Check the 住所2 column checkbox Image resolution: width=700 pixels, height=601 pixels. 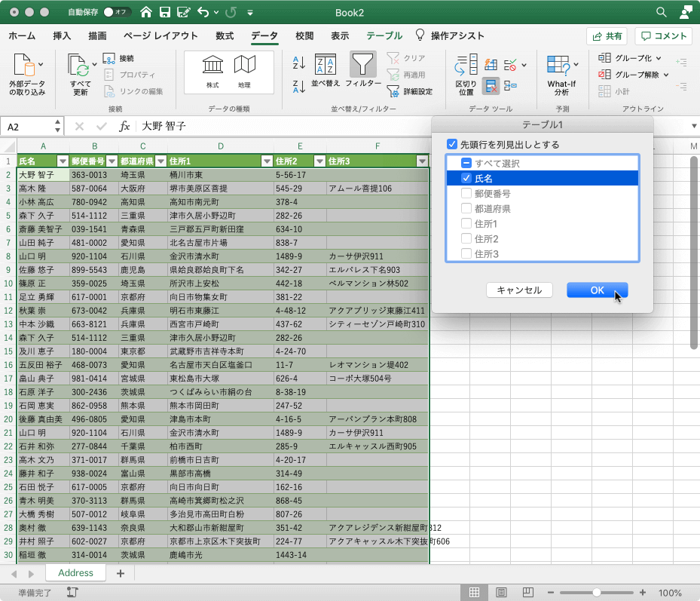pyautogui.click(x=466, y=238)
